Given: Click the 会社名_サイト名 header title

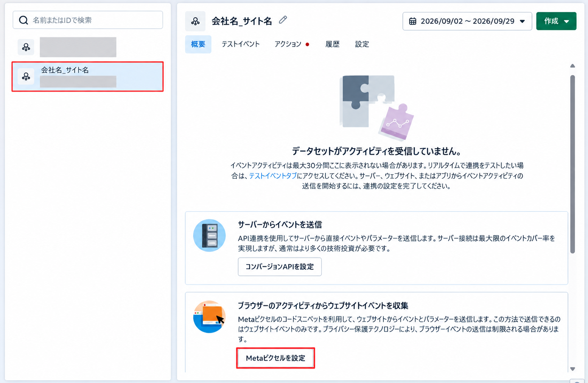Looking at the screenshot, I should coord(242,21).
